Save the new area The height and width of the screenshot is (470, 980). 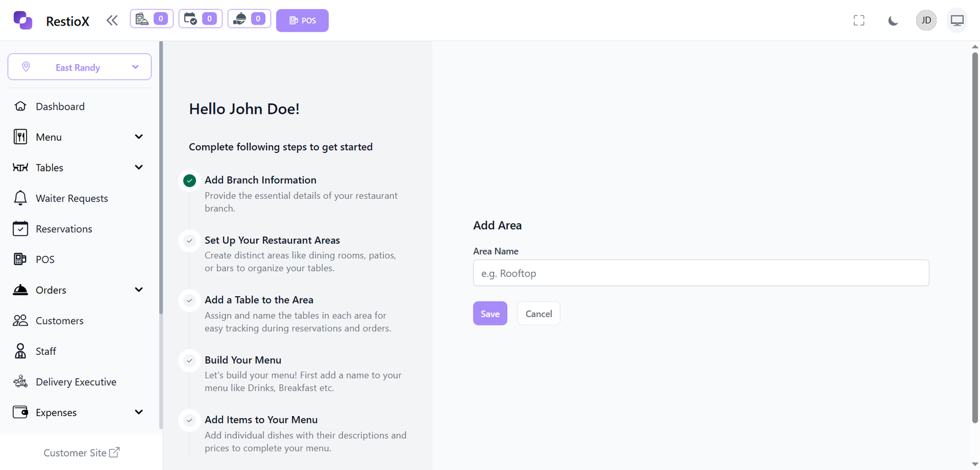490,313
